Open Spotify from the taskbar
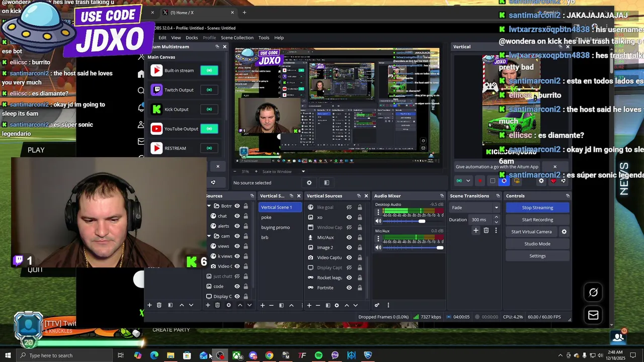 coord(318,355)
